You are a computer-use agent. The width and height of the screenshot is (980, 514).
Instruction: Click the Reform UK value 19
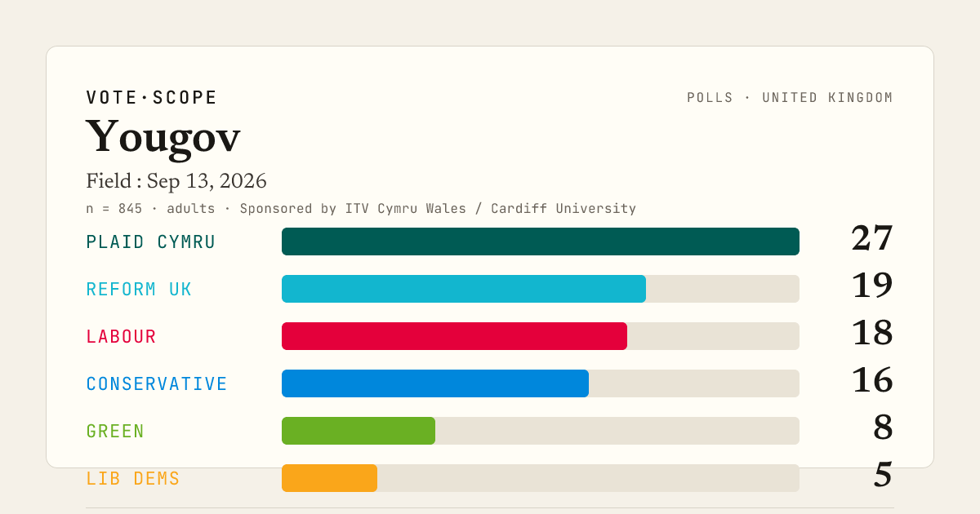[872, 286]
